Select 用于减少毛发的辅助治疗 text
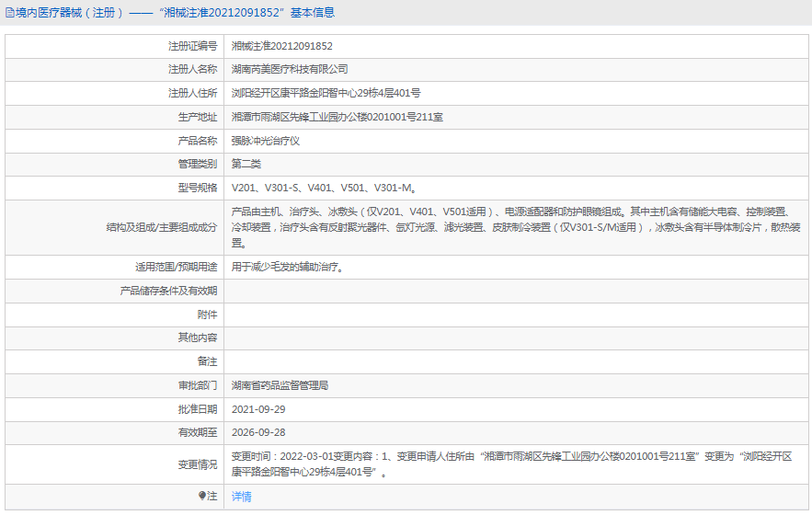Screen dimensions: 812x515 tap(288, 268)
